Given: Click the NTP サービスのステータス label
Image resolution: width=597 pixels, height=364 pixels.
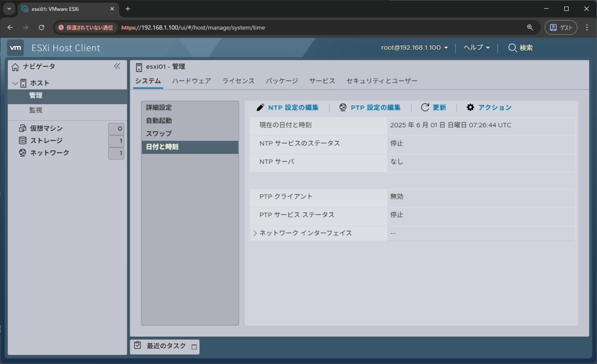Looking at the screenshot, I should 299,143.
